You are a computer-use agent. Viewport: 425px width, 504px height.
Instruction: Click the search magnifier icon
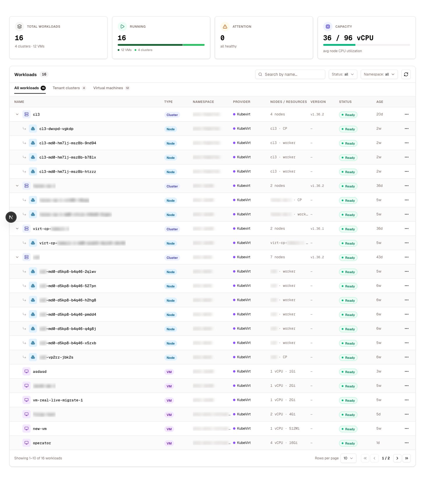click(260, 74)
